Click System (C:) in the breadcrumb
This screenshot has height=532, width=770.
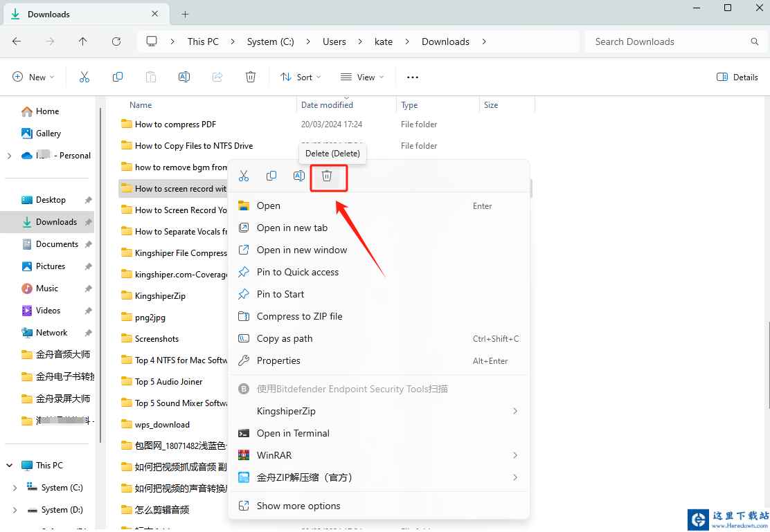[x=270, y=42]
